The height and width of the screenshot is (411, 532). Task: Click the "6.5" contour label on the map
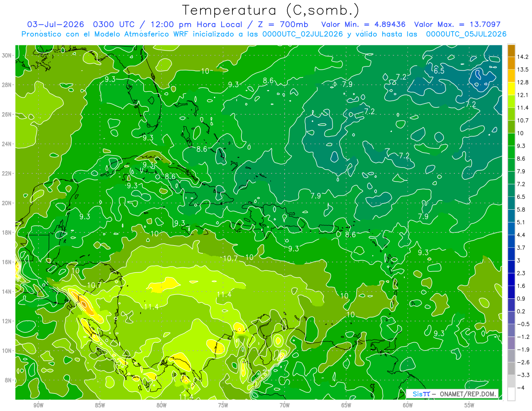(439, 71)
